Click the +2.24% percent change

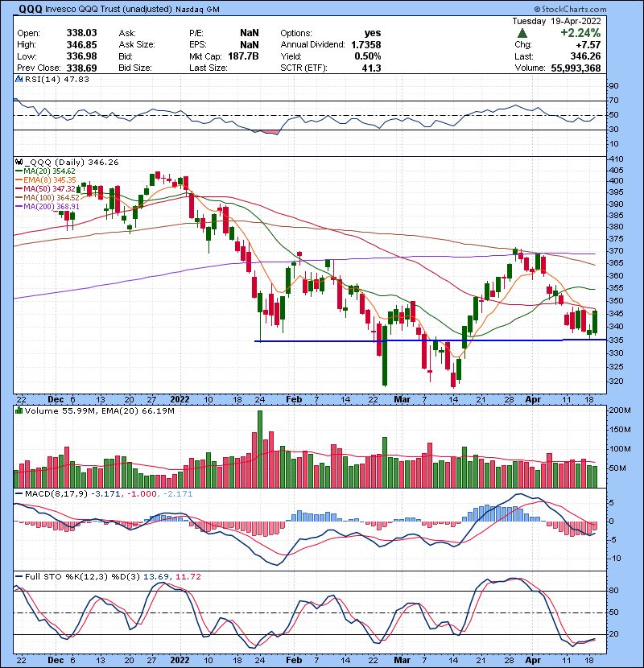[580, 33]
